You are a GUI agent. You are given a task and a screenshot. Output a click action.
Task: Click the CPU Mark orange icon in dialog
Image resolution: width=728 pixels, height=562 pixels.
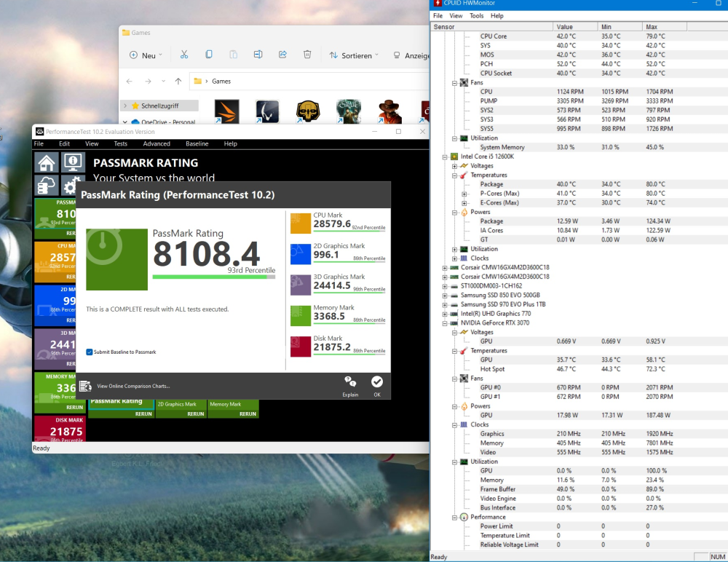tap(301, 223)
